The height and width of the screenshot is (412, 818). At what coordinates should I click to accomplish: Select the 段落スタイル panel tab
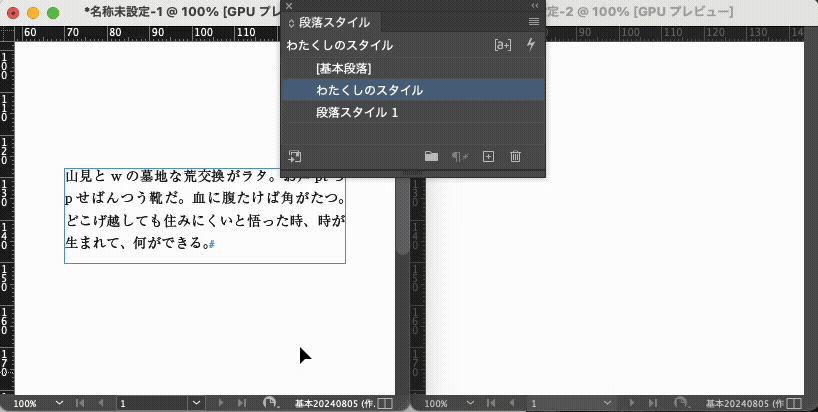[332, 21]
